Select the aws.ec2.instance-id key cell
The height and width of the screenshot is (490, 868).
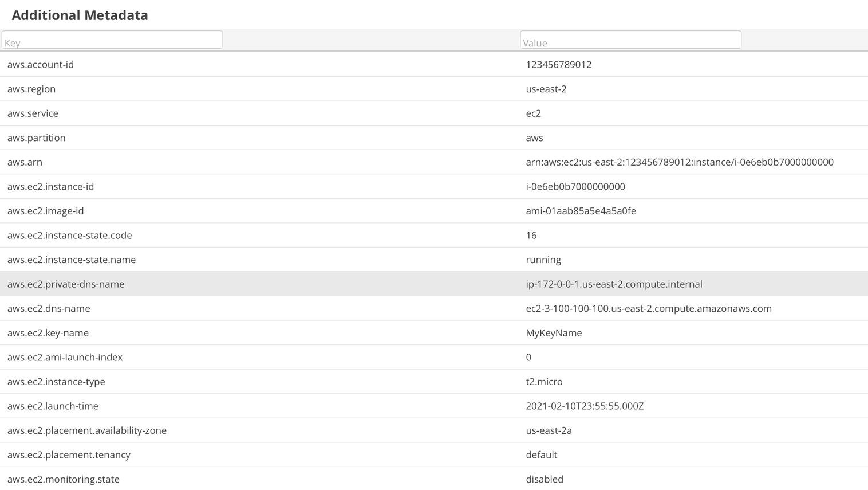pos(50,187)
